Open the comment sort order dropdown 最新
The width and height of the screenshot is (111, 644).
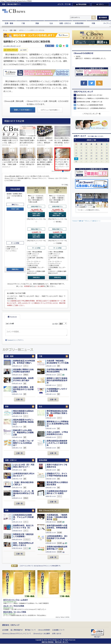pyautogui.click(x=63, y=324)
